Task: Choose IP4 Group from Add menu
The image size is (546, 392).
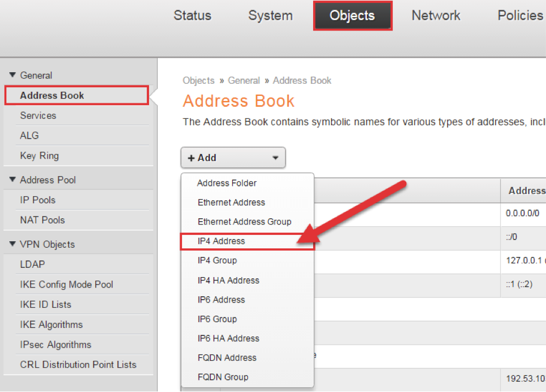Action: click(x=248, y=260)
